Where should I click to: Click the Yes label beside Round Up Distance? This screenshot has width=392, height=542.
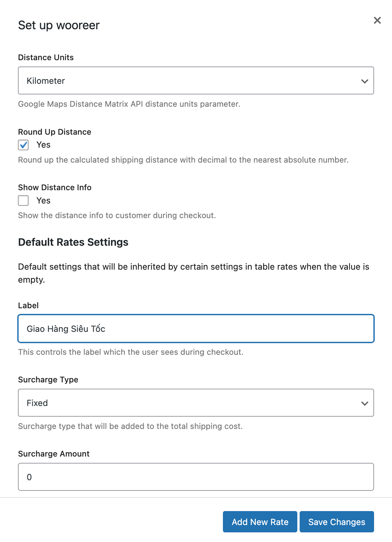click(x=44, y=145)
